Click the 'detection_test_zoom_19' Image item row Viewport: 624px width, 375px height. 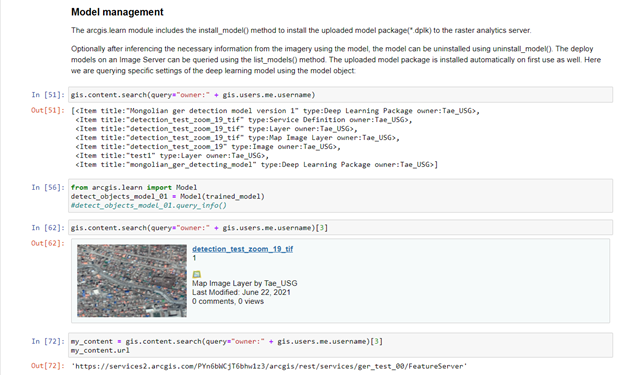click(x=208, y=146)
